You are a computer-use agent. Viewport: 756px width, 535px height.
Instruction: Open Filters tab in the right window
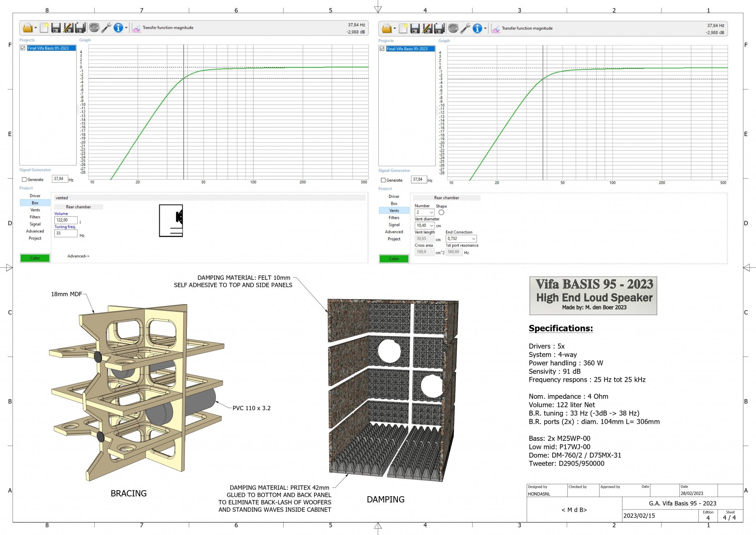[x=394, y=217]
